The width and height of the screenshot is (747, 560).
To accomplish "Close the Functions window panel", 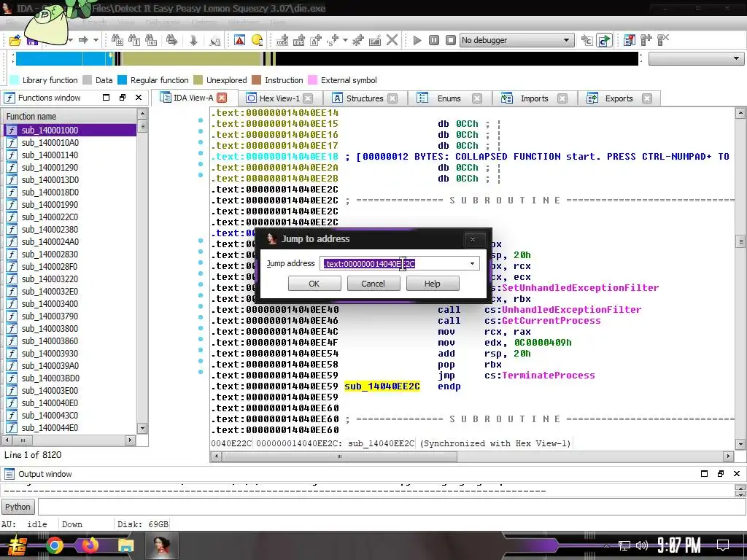I will tap(139, 98).
